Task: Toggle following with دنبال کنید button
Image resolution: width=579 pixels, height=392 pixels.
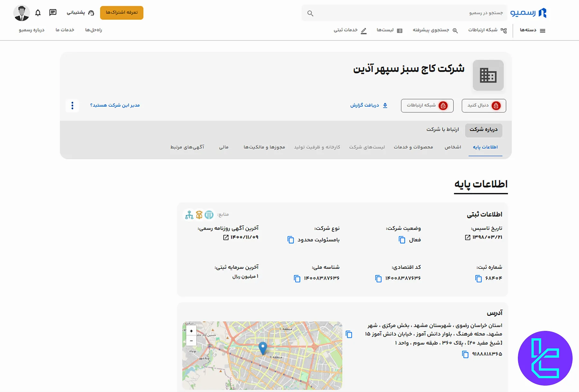Action: pyautogui.click(x=483, y=105)
